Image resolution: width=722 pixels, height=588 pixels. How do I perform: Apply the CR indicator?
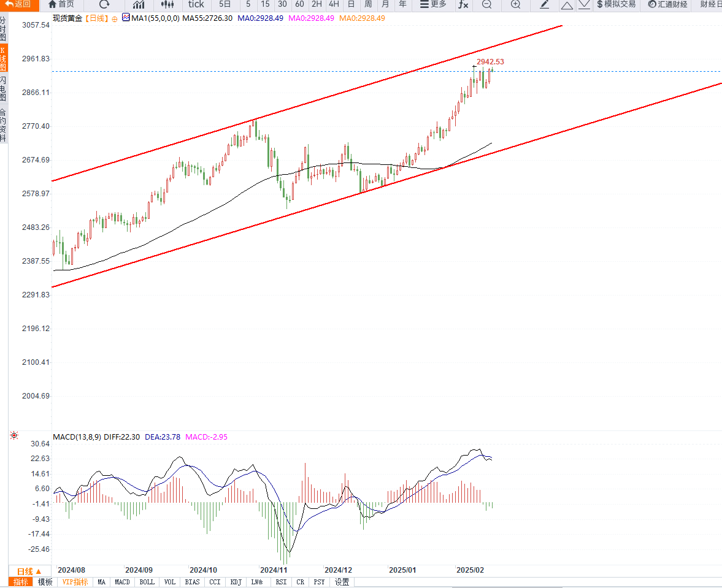300,582
